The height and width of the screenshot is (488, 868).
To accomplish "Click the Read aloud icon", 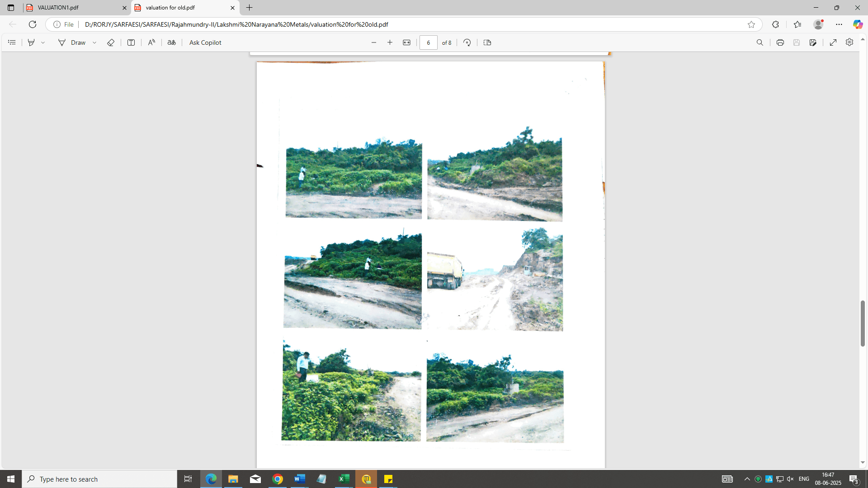I will pos(151,42).
